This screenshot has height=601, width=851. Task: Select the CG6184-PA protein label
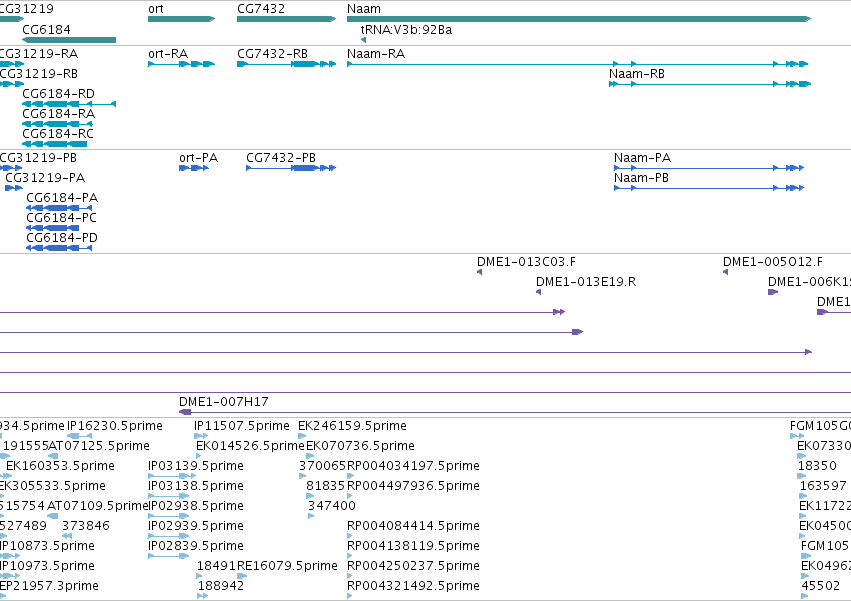(62, 198)
